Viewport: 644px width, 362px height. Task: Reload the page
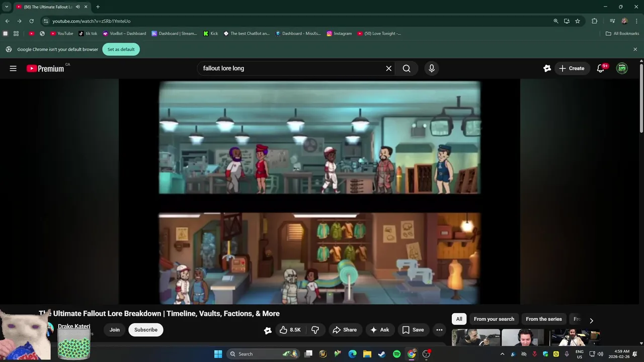[x=31, y=21]
